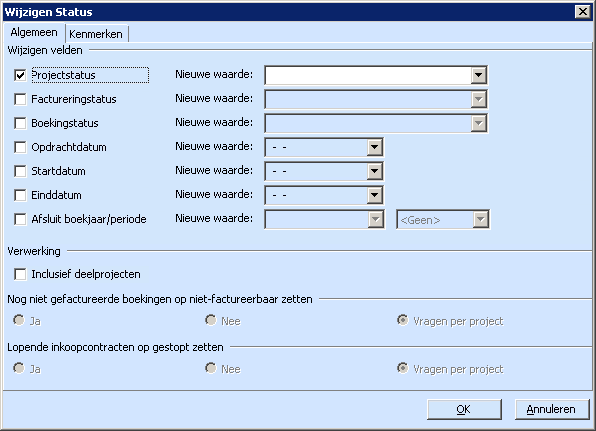The height and width of the screenshot is (431, 596).
Task: Expand the Opdrachtdatum date picker arrow
Action: pos(374,147)
